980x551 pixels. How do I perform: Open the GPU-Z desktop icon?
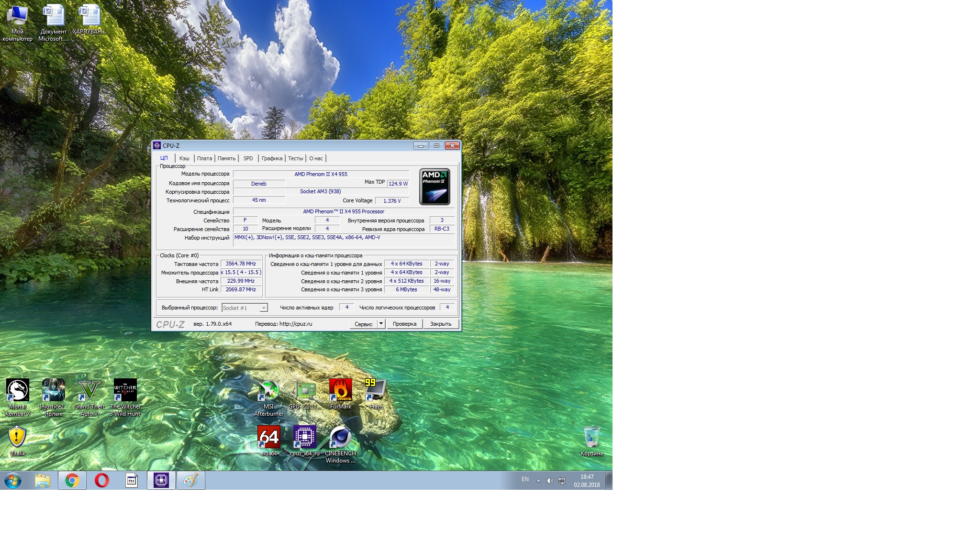pyautogui.click(x=305, y=392)
